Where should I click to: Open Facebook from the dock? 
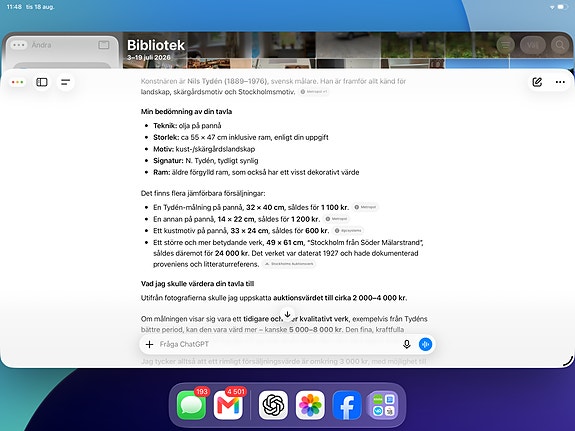point(347,405)
